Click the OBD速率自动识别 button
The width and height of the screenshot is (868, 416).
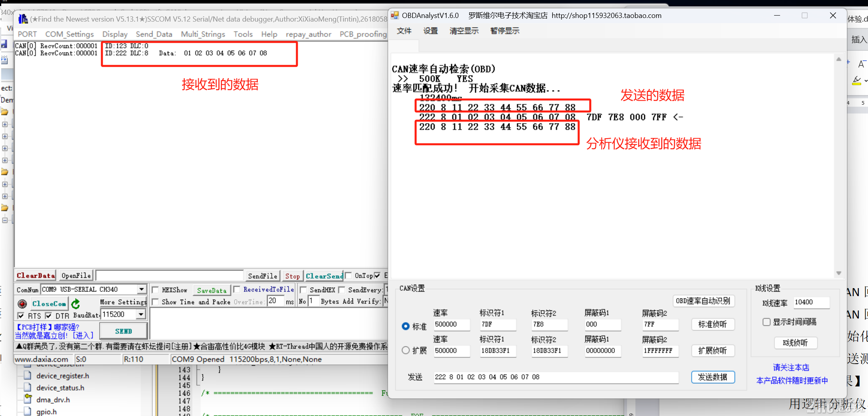703,301
